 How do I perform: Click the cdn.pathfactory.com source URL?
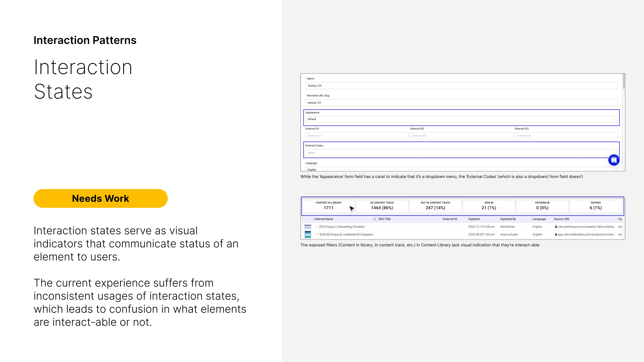[586, 227]
